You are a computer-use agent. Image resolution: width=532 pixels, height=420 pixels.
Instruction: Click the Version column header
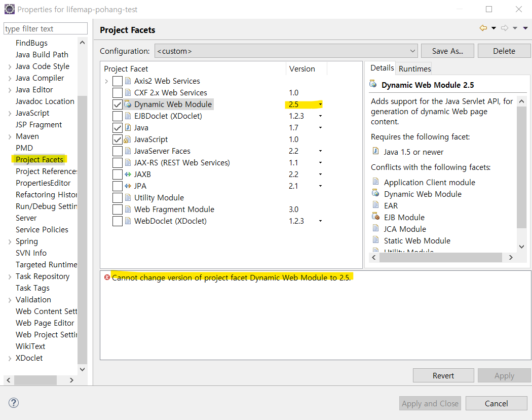tap(306, 68)
